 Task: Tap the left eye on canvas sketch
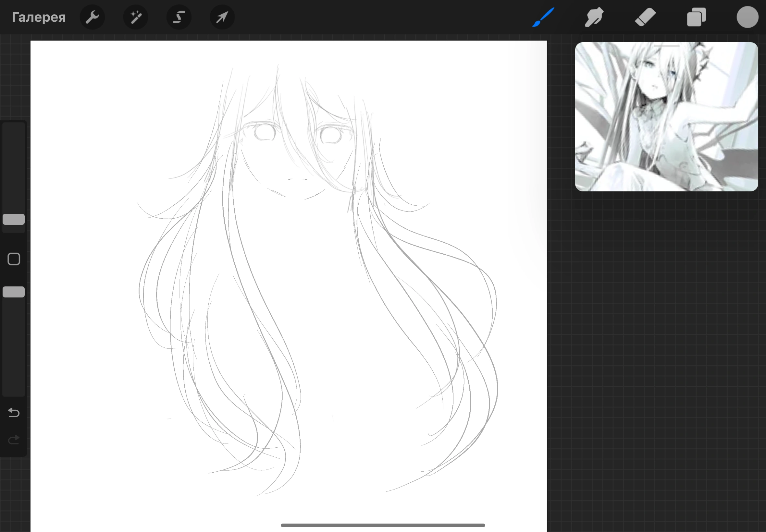pos(265,133)
